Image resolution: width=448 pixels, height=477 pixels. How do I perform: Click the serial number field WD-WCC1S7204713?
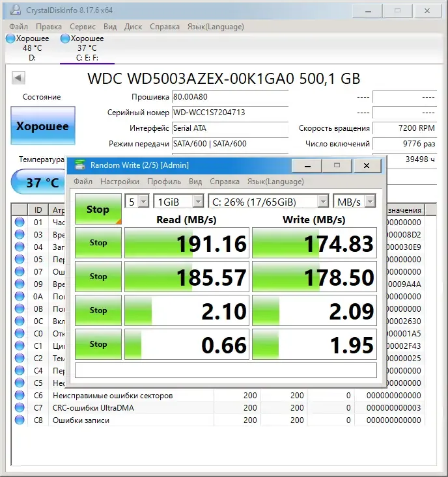click(x=230, y=113)
